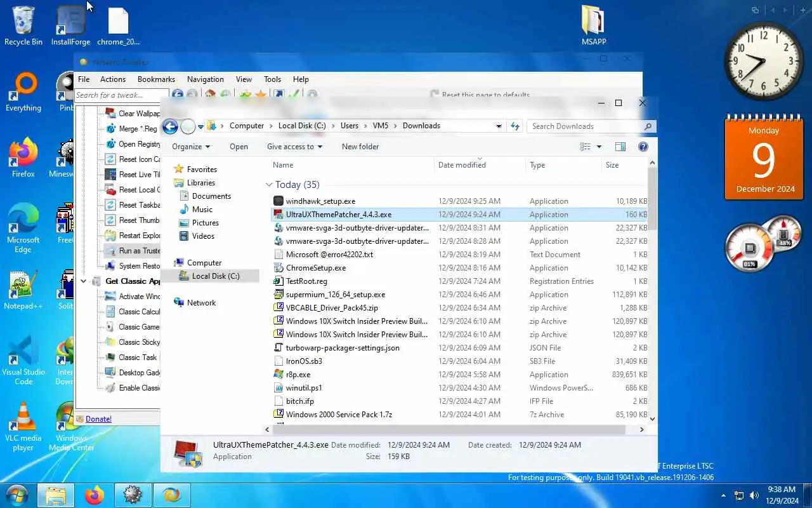Open View menu in Winaero Tweaker
Image resolution: width=812 pixels, height=508 pixels.
tap(244, 79)
